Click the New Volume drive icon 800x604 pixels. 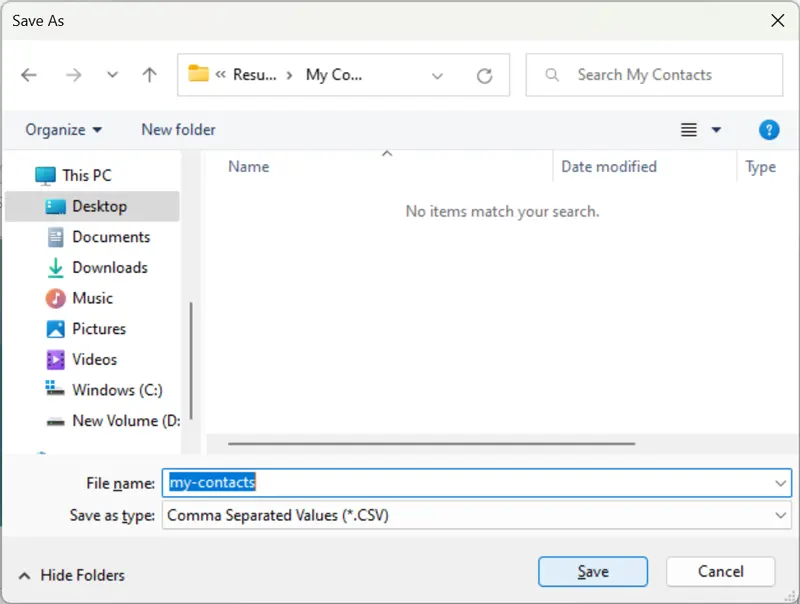(x=55, y=422)
